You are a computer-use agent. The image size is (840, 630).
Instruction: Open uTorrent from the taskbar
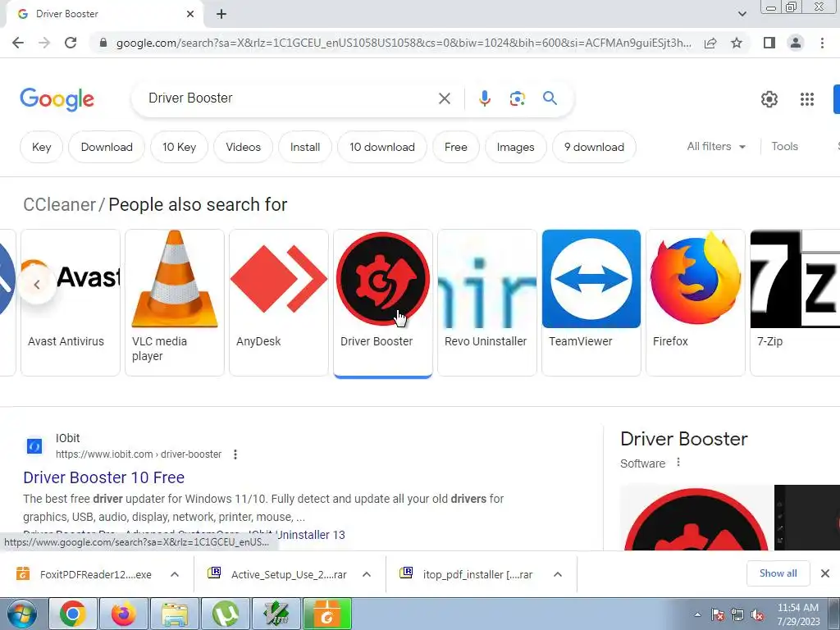point(226,614)
